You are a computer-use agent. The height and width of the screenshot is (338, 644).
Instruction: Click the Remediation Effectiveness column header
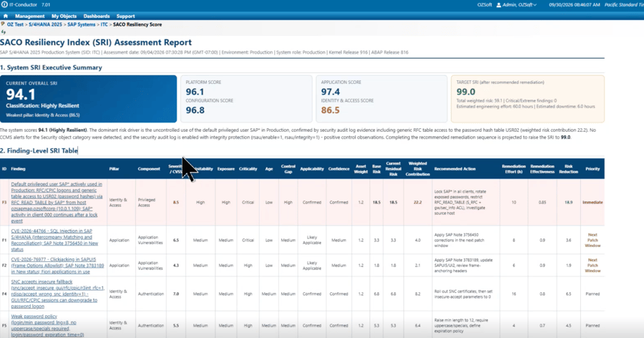click(x=542, y=169)
